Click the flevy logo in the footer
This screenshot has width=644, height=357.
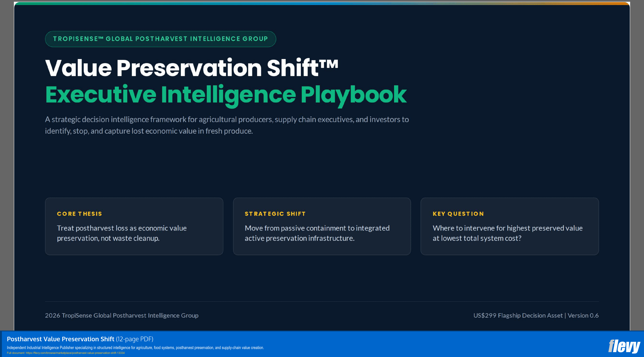(624, 346)
